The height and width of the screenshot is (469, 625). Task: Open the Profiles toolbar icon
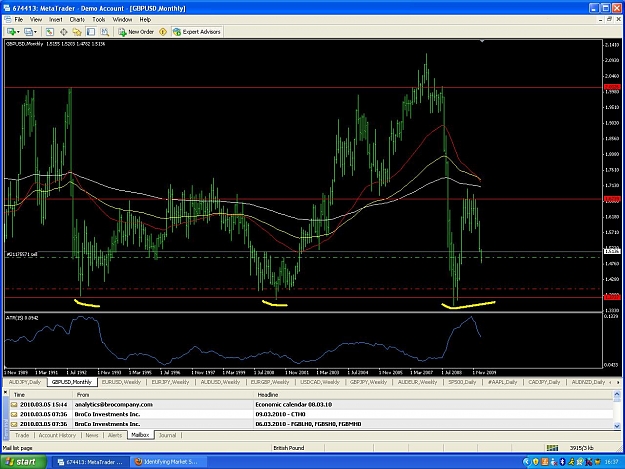point(28,32)
